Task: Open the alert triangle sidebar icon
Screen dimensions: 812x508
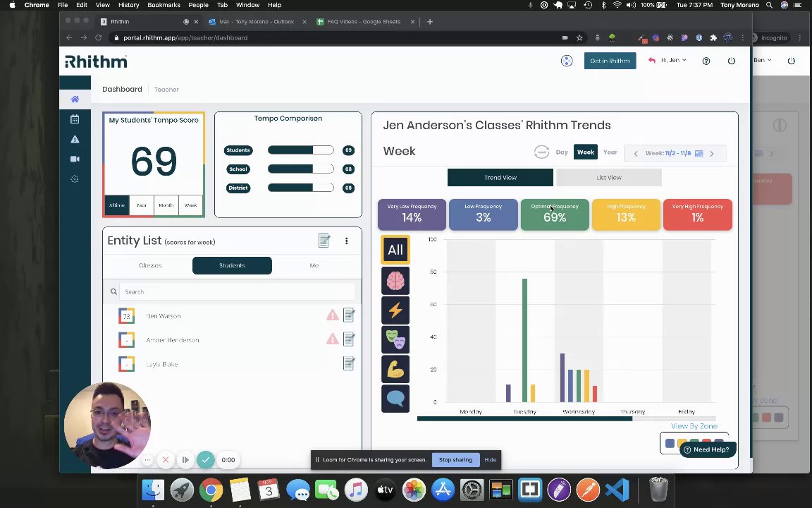Action: (x=75, y=139)
